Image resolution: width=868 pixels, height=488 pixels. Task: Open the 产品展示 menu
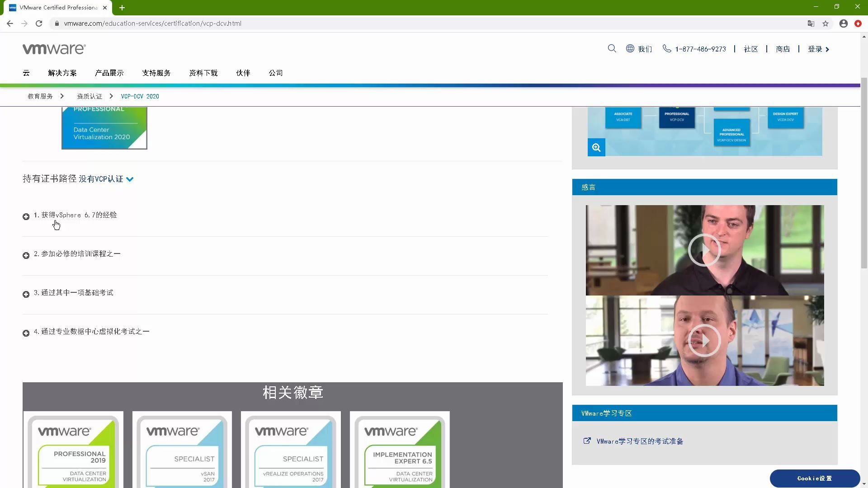click(x=109, y=73)
